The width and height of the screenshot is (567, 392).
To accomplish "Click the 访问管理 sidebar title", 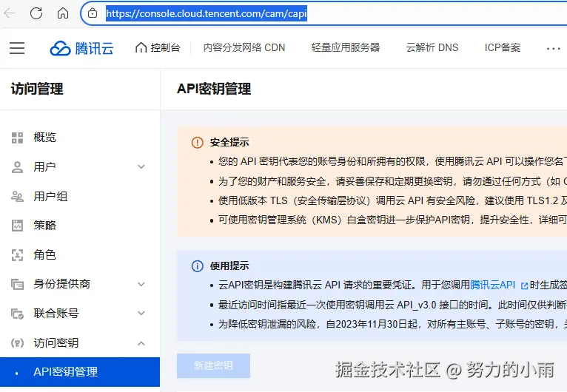I will tap(37, 89).
